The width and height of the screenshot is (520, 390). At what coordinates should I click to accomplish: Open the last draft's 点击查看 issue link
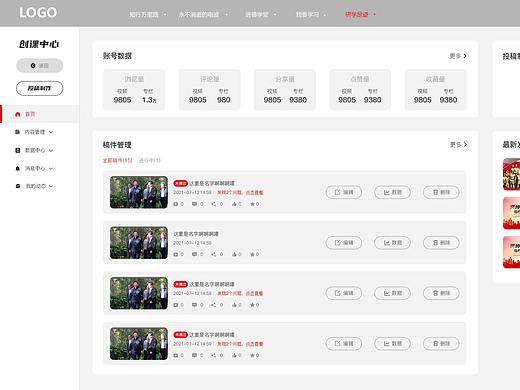tap(254, 344)
